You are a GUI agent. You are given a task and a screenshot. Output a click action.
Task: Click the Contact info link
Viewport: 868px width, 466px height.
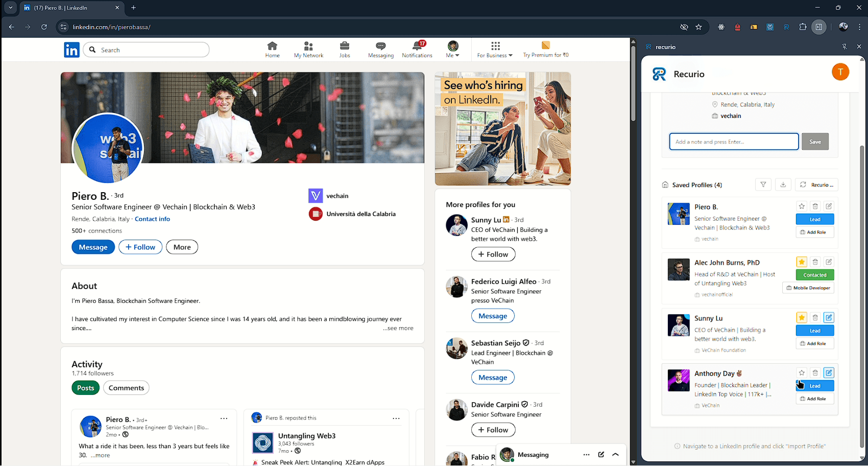click(x=152, y=219)
